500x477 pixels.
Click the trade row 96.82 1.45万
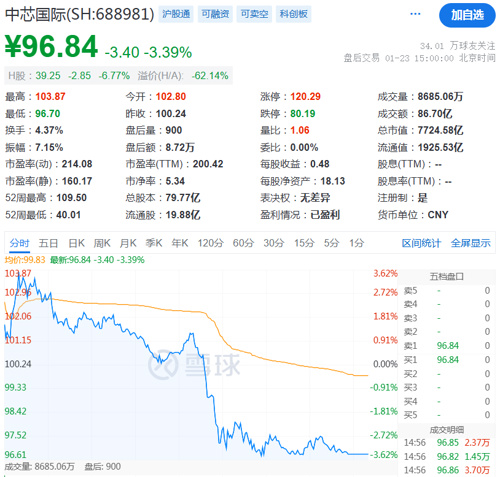pyautogui.click(x=447, y=456)
